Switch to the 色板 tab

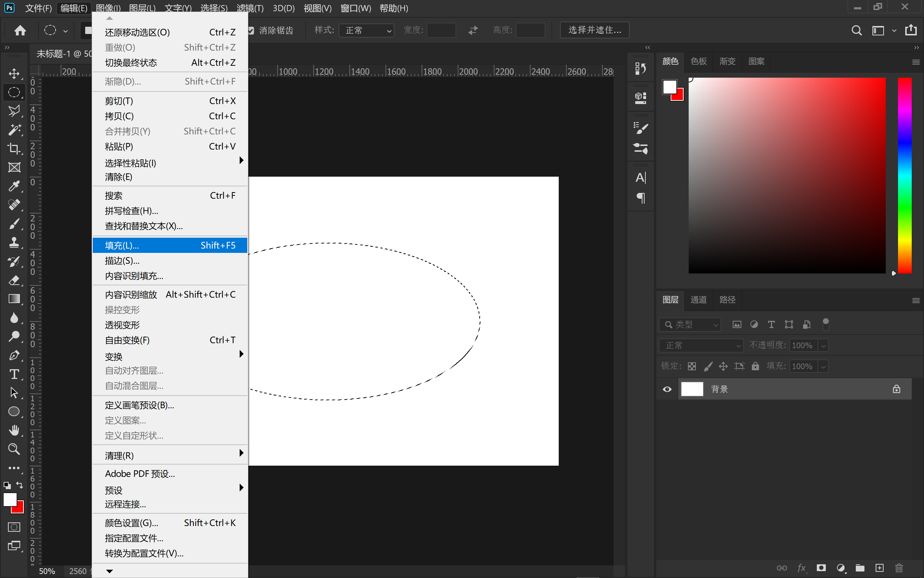click(x=698, y=61)
